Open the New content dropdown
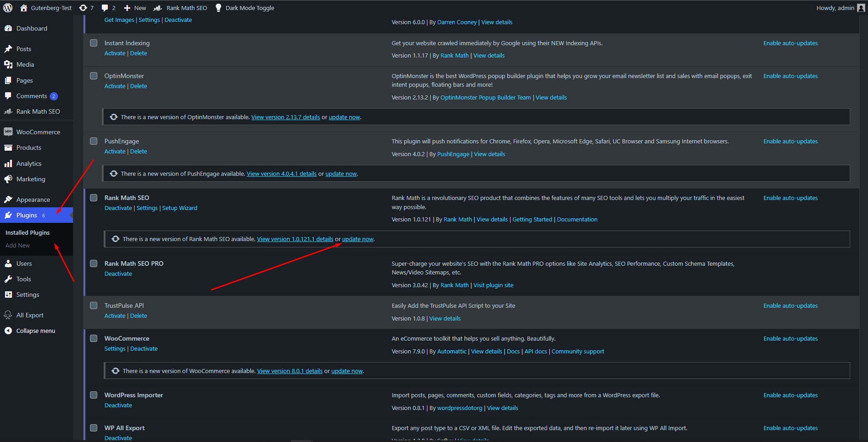Image resolution: width=868 pixels, height=442 pixels. pyautogui.click(x=135, y=8)
